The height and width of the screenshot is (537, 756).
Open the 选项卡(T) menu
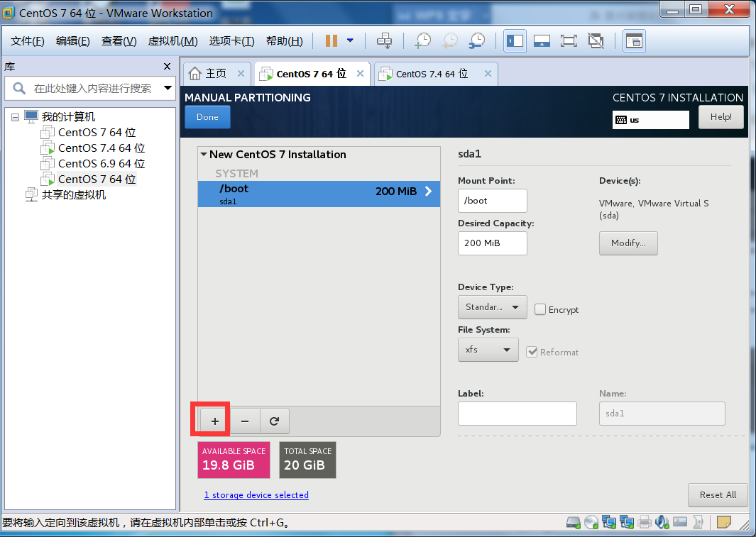pos(231,41)
